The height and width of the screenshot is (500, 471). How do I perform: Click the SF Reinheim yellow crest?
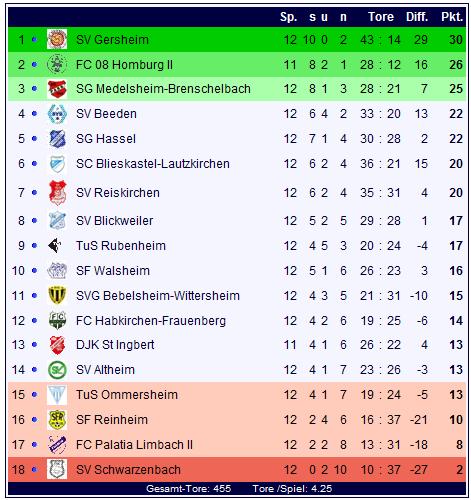pyautogui.click(x=57, y=419)
